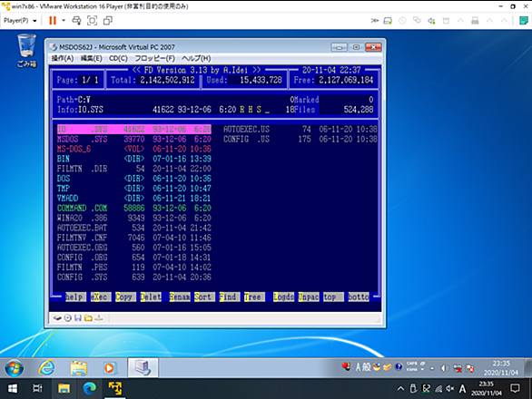Click the hard disk icon in Virtual PC status bar
This screenshot has height=399, width=532.
[x=57, y=318]
